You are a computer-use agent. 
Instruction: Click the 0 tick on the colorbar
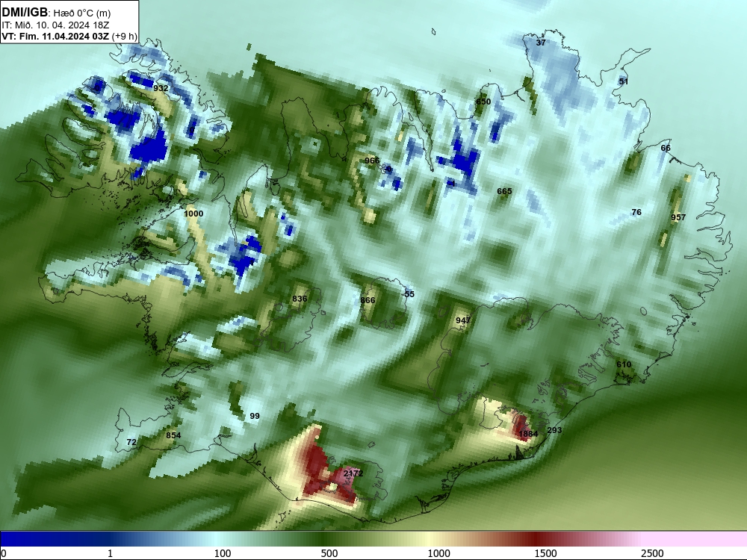click(x=4, y=553)
